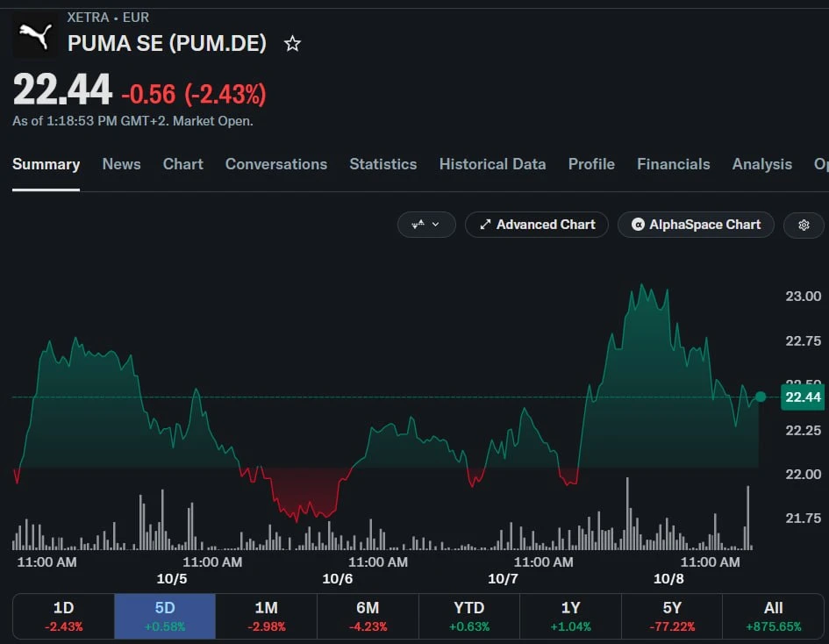Go to Historical Data tab
The height and width of the screenshot is (644, 829).
click(x=493, y=164)
